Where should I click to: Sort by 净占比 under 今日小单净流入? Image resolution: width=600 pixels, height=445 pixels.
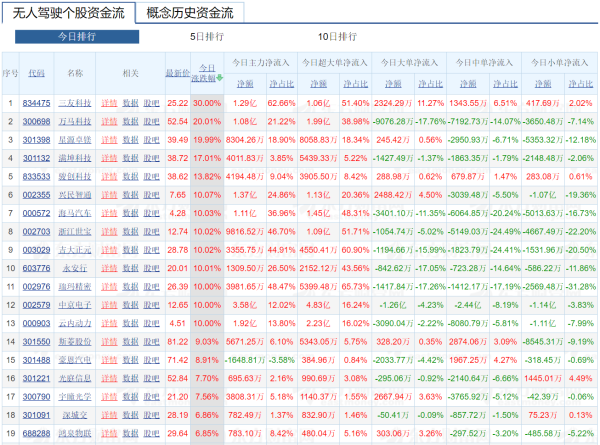coord(580,83)
